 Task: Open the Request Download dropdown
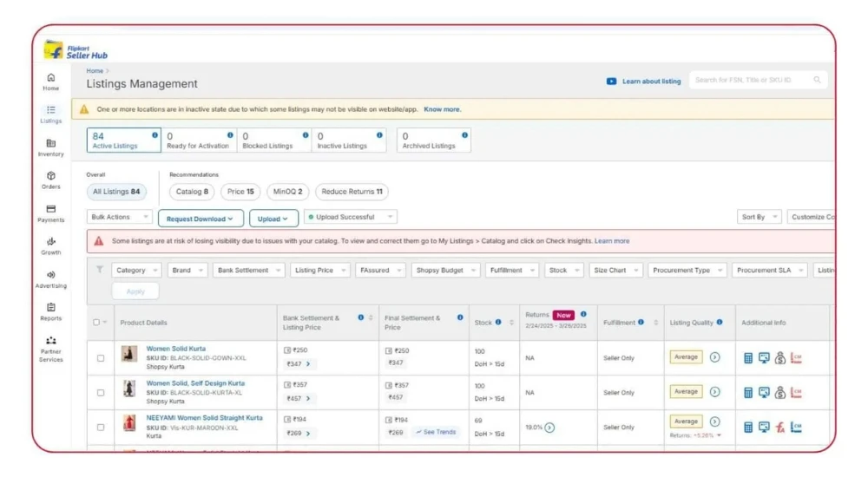click(x=201, y=219)
